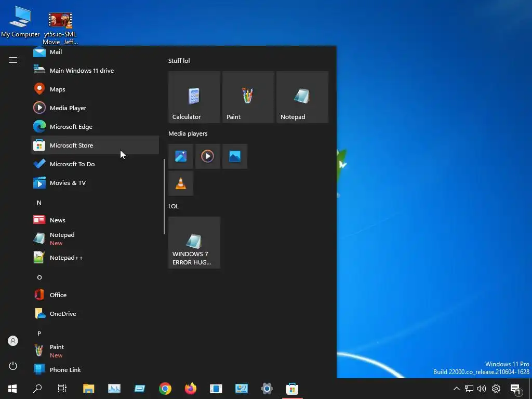Image resolution: width=532 pixels, height=399 pixels.
Task: Open News from the app list
Action: [95, 220]
